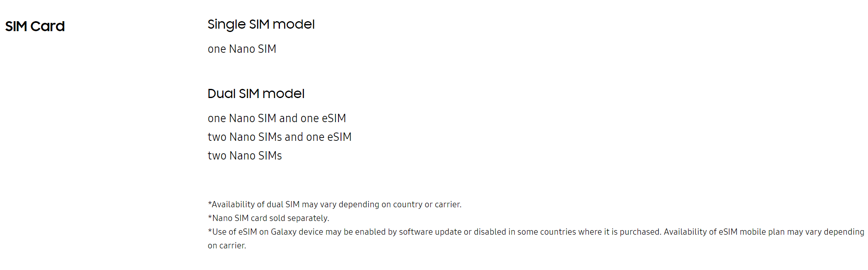Click 'software update' in the eSIM footnote
This screenshot has width=868, height=270.
[430, 232]
